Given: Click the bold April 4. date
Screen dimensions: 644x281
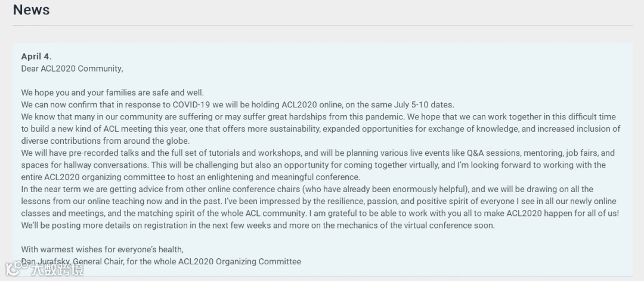Looking at the screenshot, I should [36, 57].
